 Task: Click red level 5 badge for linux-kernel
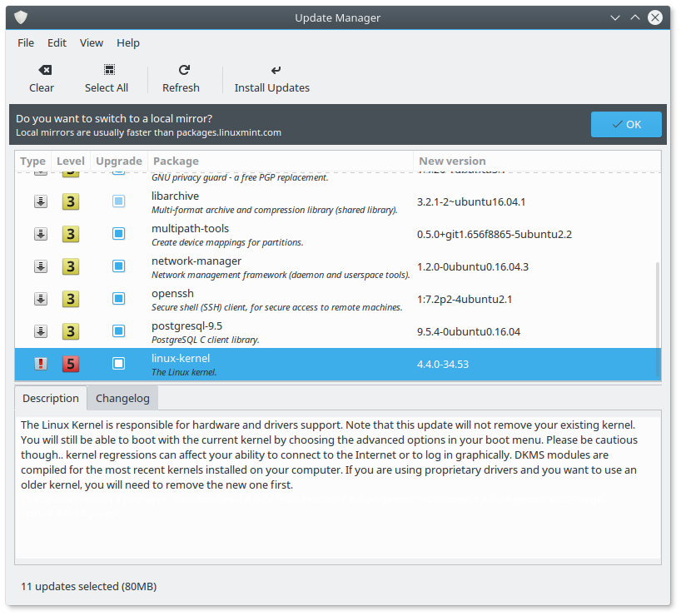pyautogui.click(x=72, y=364)
